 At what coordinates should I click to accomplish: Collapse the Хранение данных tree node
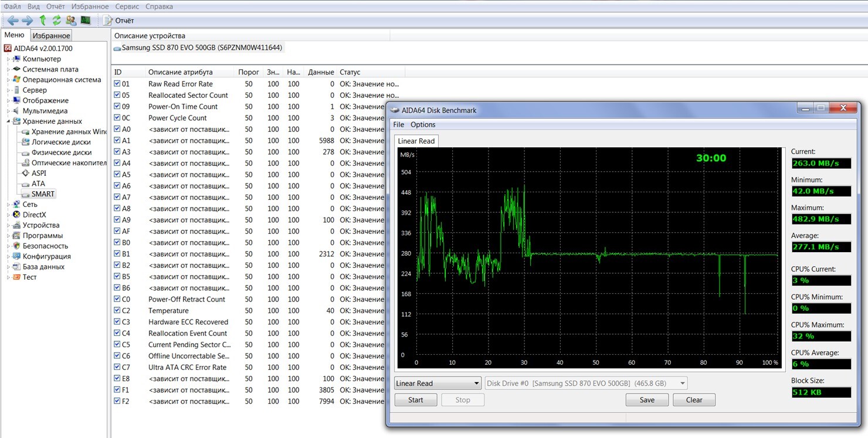[8, 121]
